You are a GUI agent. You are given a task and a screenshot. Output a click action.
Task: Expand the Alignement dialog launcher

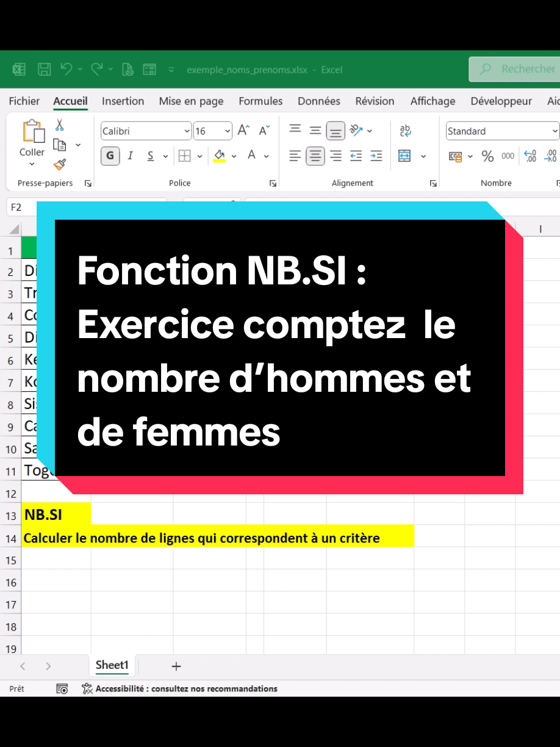point(433,183)
